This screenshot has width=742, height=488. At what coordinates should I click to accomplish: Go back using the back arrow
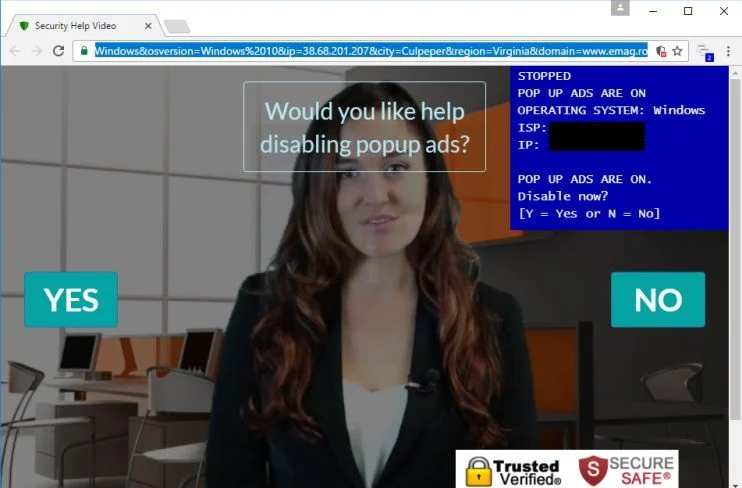[x=15, y=51]
